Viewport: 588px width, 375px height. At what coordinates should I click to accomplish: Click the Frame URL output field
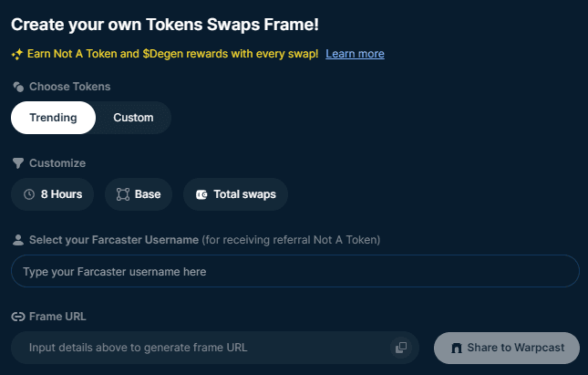215,348
